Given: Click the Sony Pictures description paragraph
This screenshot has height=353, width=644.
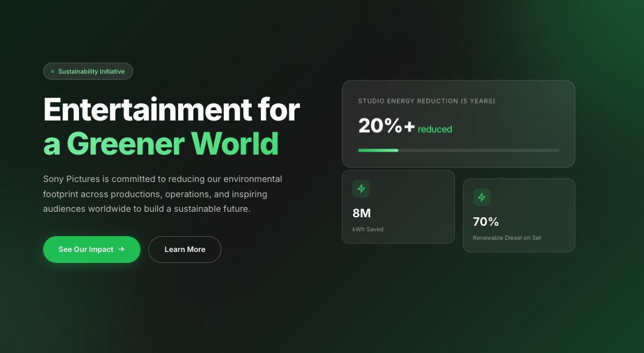Looking at the screenshot, I should pyautogui.click(x=162, y=194).
